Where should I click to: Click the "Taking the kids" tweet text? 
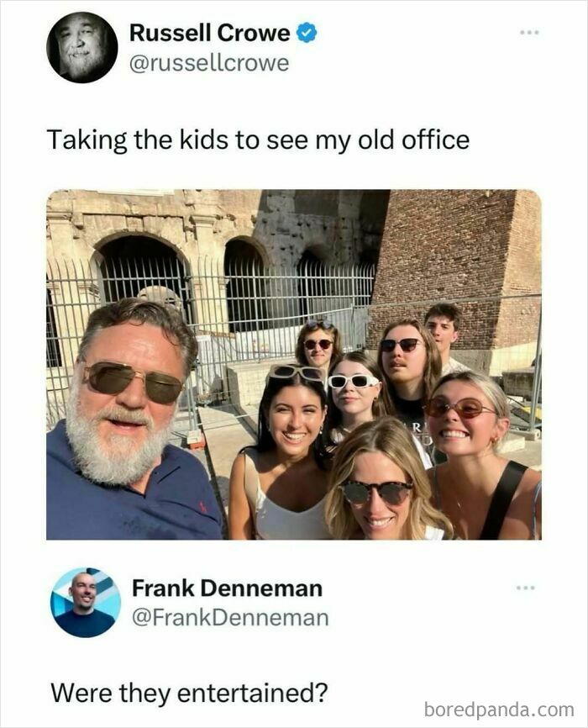click(258, 140)
